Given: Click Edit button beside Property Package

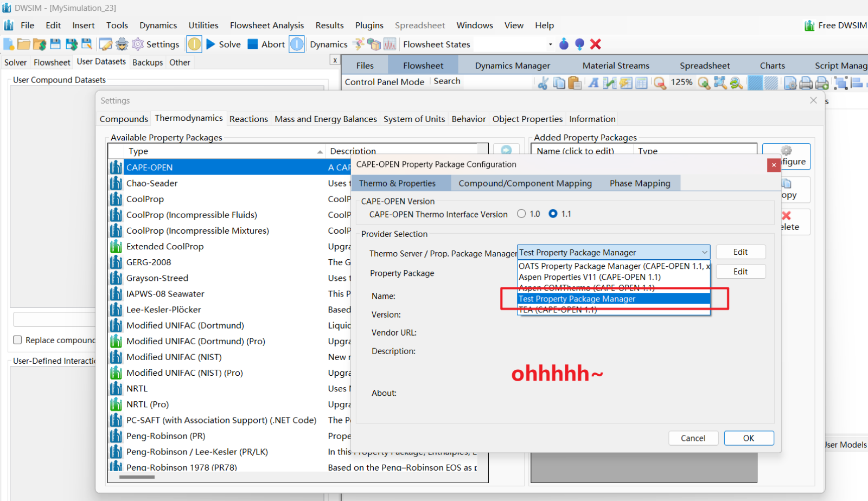Looking at the screenshot, I should [x=741, y=272].
